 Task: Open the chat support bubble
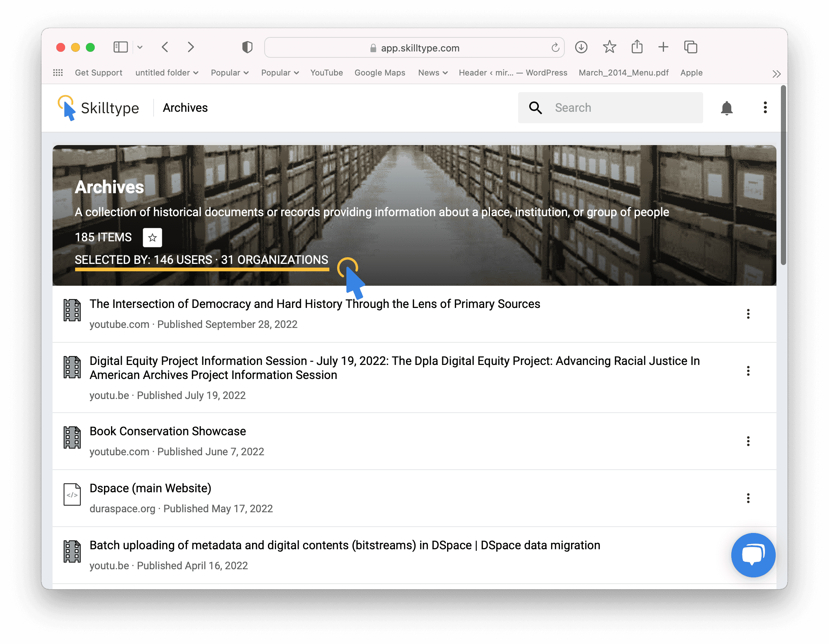(x=753, y=555)
